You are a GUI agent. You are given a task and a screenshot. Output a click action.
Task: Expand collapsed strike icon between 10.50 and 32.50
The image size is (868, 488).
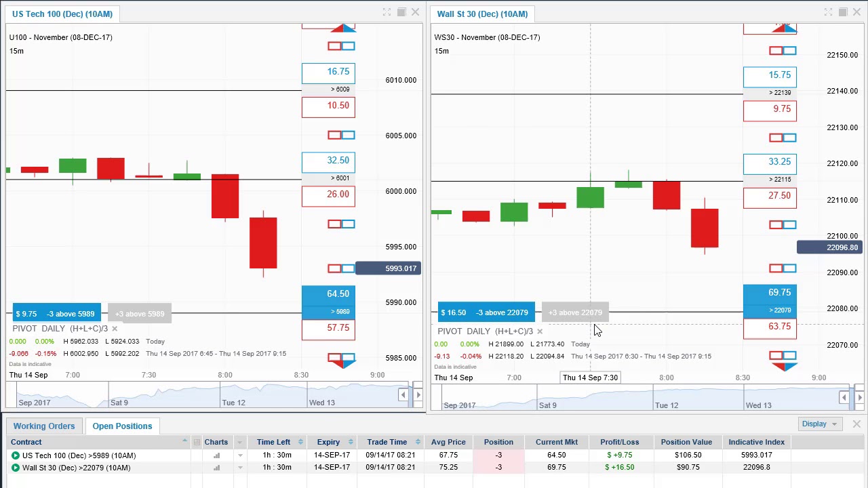(x=341, y=135)
